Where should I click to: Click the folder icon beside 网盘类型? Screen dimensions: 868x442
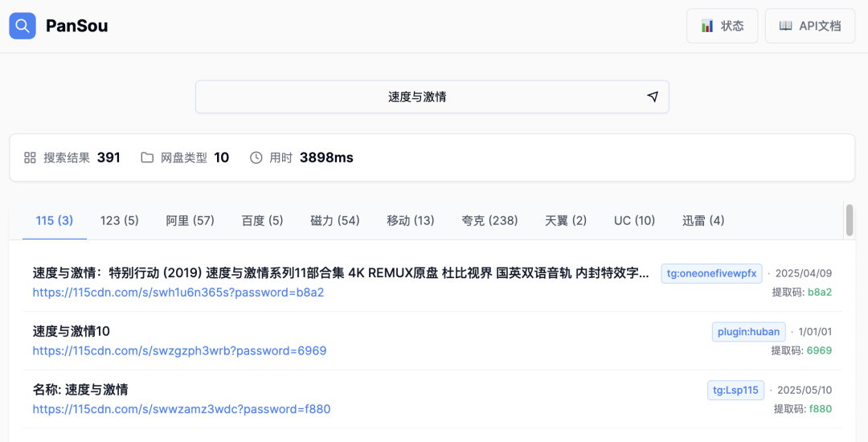[x=147, y=158]
